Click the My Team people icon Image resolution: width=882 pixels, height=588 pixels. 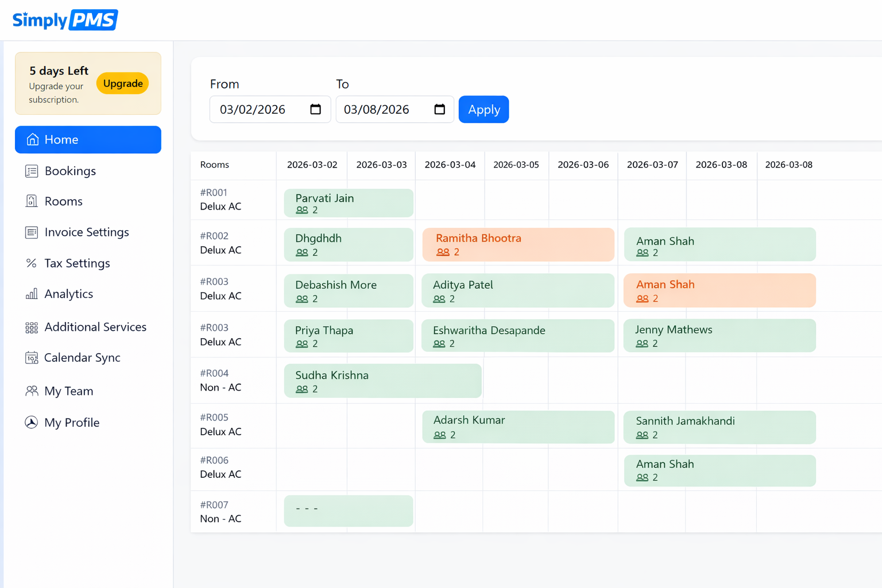point(32,390)
